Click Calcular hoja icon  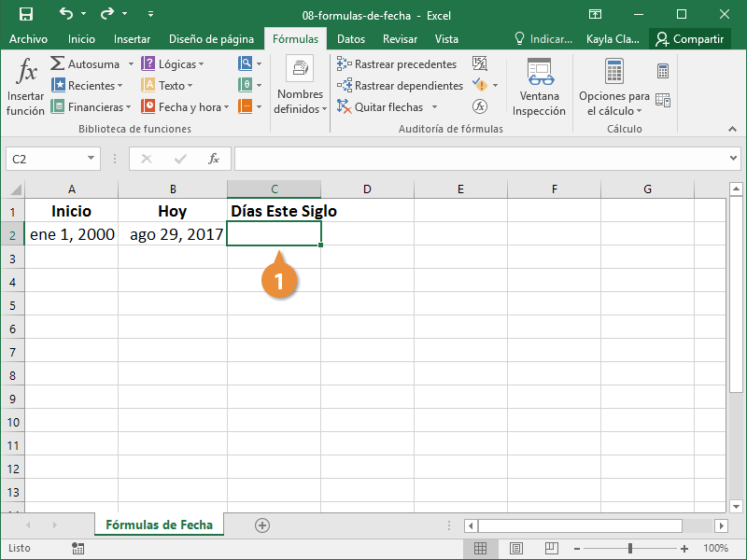point(663,100)
